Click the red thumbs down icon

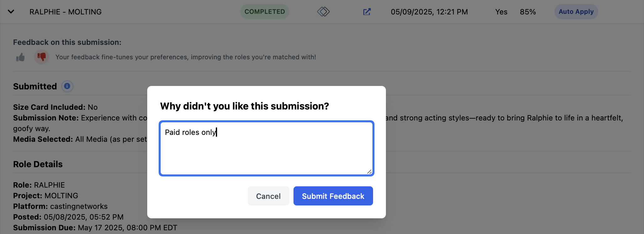tap(42, 57)
